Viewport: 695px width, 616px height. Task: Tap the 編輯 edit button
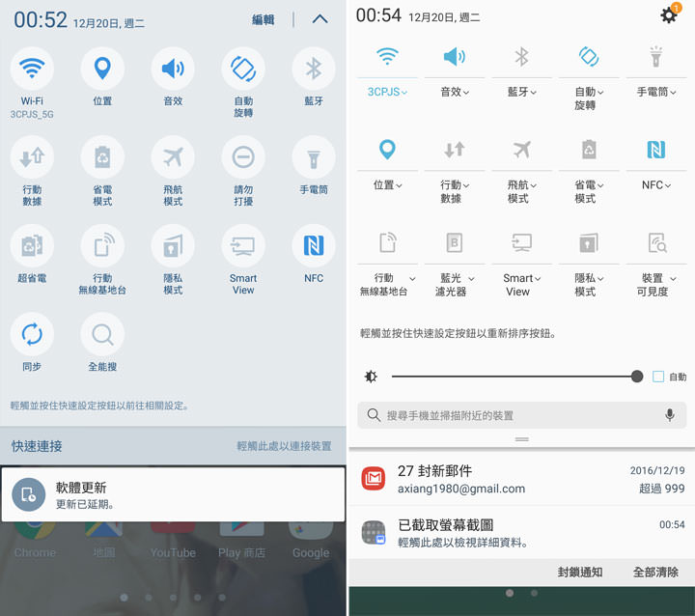coord(263,19)
